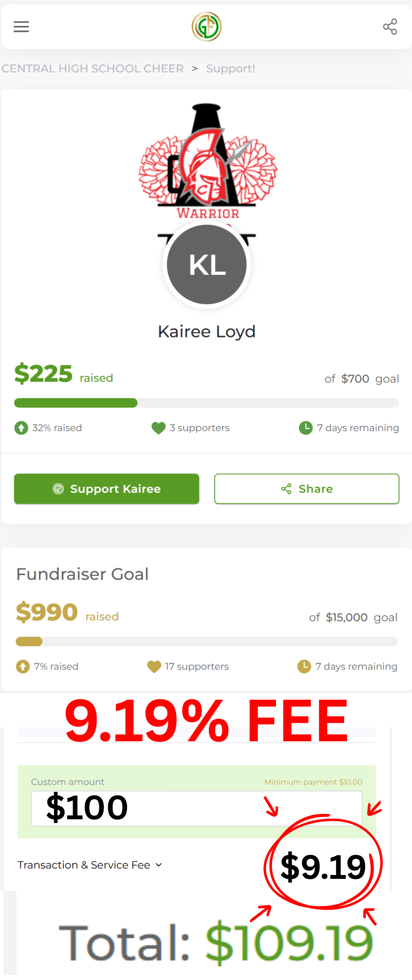Click the Kairee Loyd name heading
Viewport: 412px width, 980px height.
click(207, 332)
